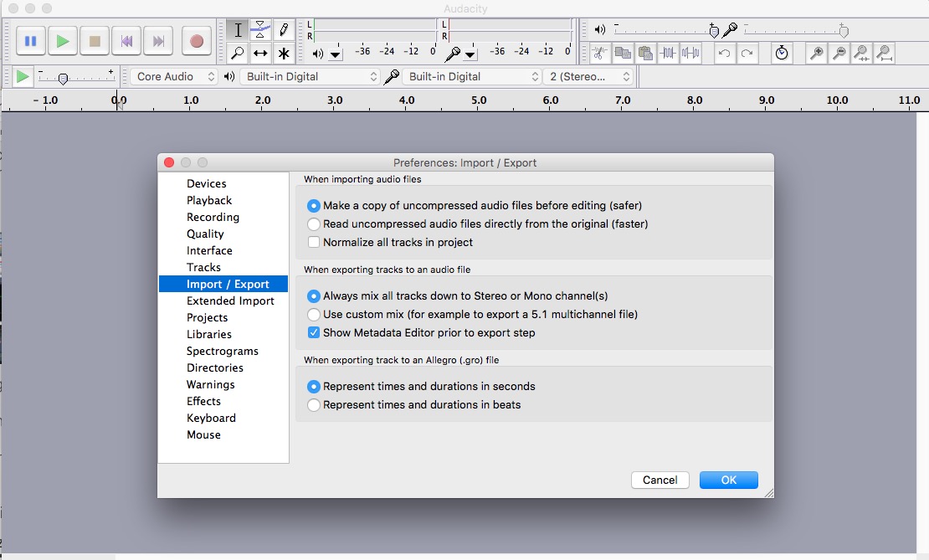The image size is (929, 560).
Task: Open the Spectrograms preferences section
Action: pos(222,351)
